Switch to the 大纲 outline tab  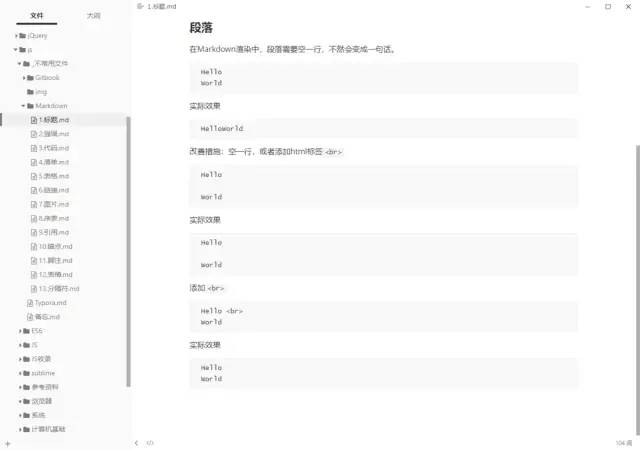coord(93,16)
